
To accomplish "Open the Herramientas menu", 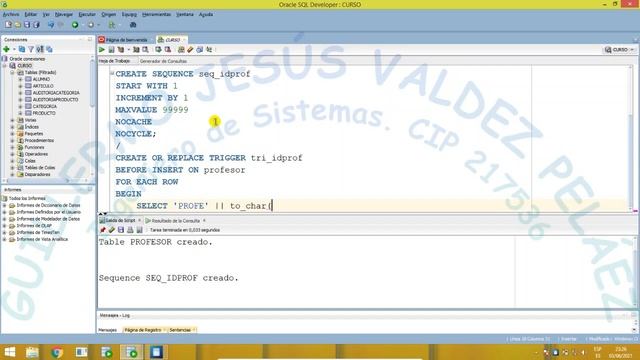I will 156,14.
